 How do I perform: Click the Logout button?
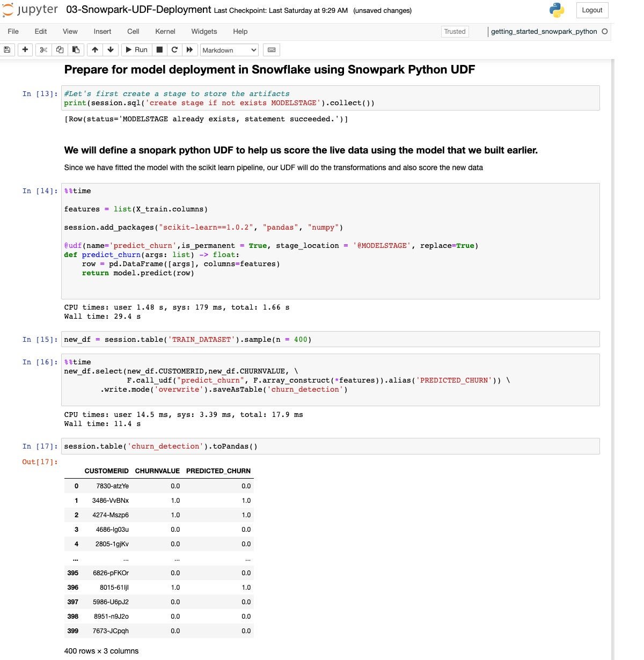click(x=592, y=10)
